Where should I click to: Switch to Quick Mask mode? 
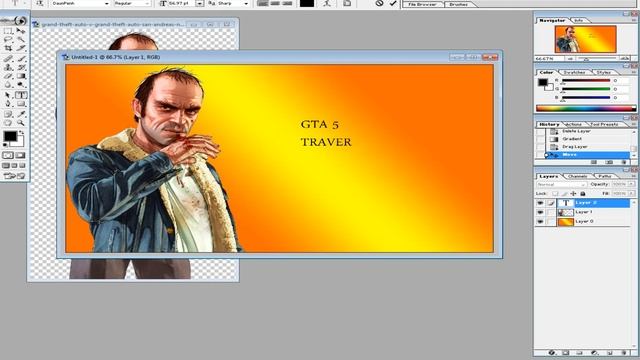pos(20,156)
